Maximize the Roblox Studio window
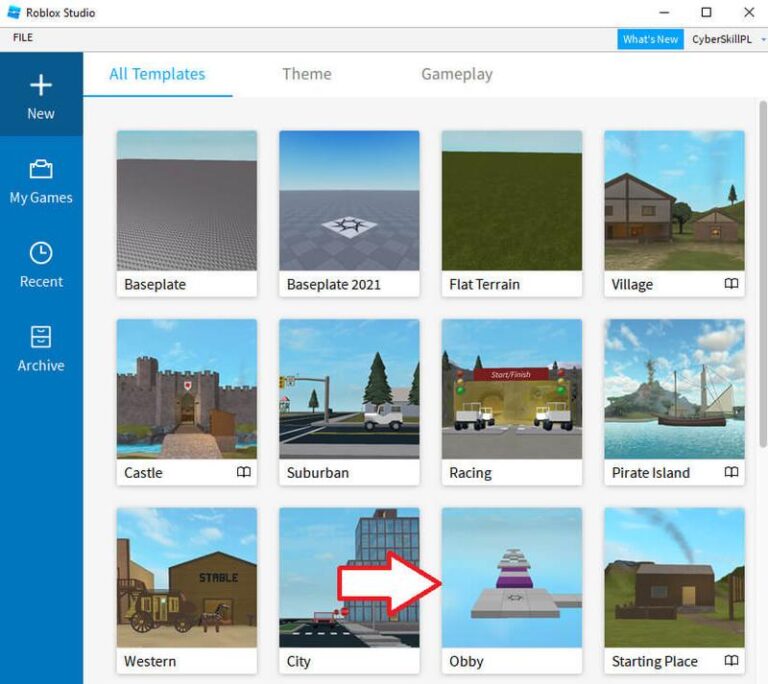The width and height of the screenshot is (768, 684). coord(706,12)
